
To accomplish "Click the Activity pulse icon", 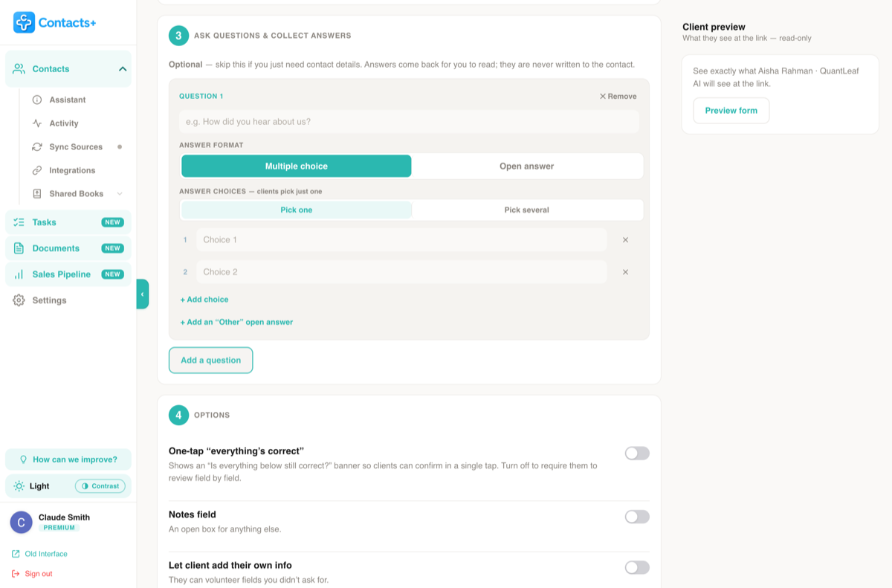I will coord(37,123).
